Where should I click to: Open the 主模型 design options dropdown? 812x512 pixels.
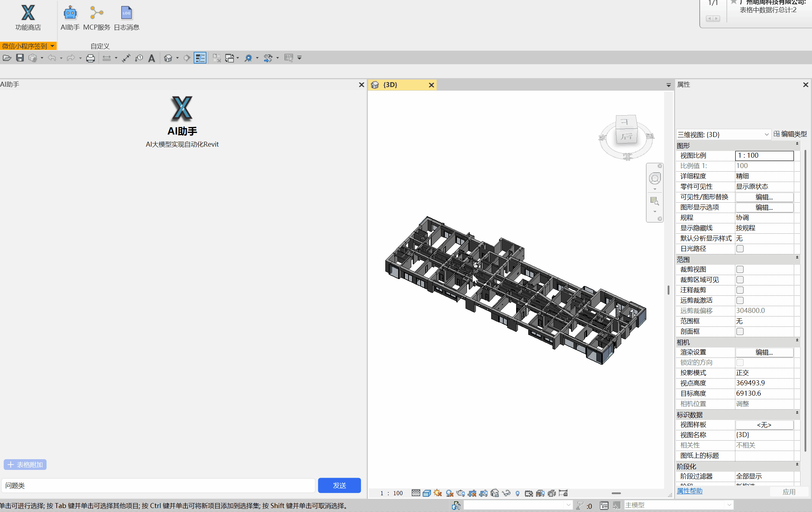coord(678,505)
